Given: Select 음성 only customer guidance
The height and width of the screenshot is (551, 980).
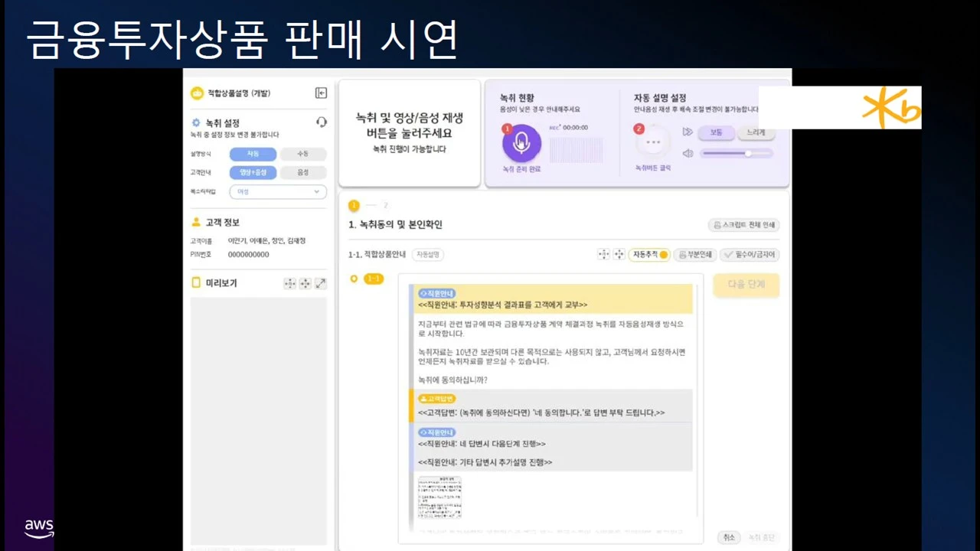Looking at the screenshot, I should 303,173.
